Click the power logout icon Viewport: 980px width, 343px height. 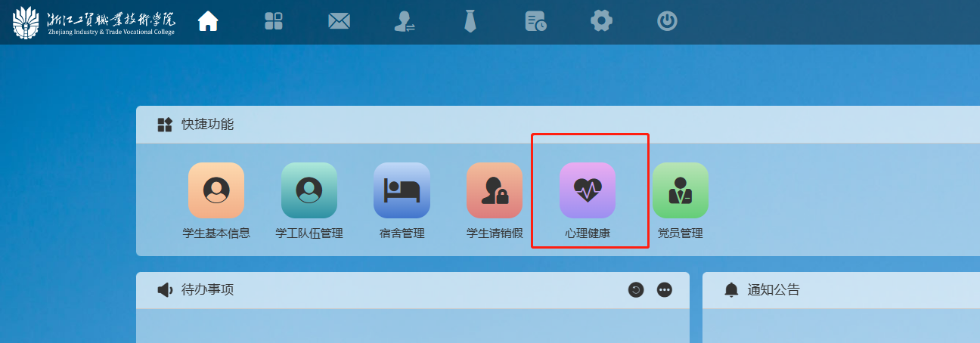tap(667, 21)
